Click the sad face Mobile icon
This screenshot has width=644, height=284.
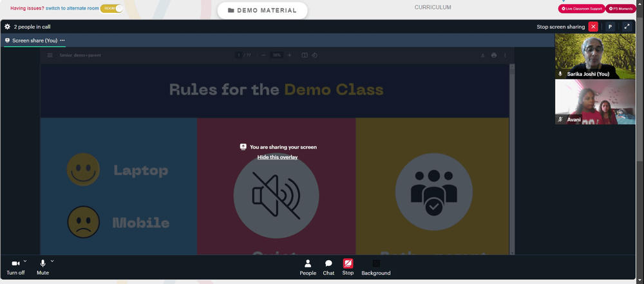[x=83, y=222]
